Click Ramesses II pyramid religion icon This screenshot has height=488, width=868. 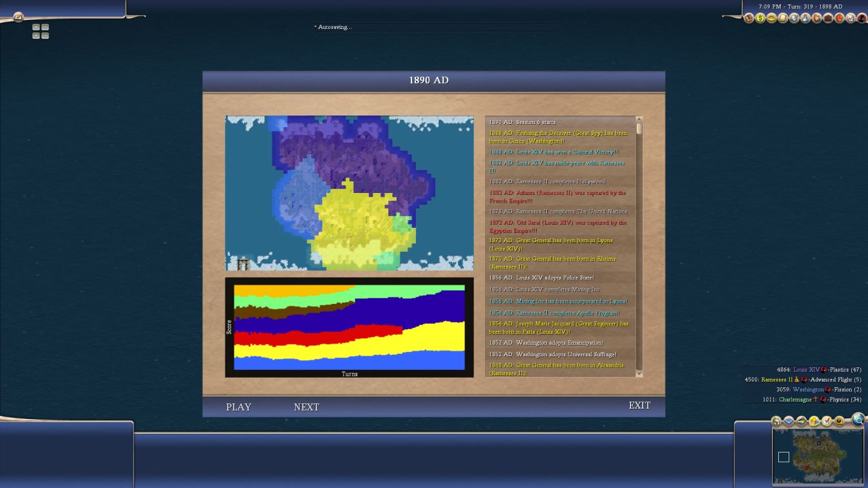(x=797, y=380)
